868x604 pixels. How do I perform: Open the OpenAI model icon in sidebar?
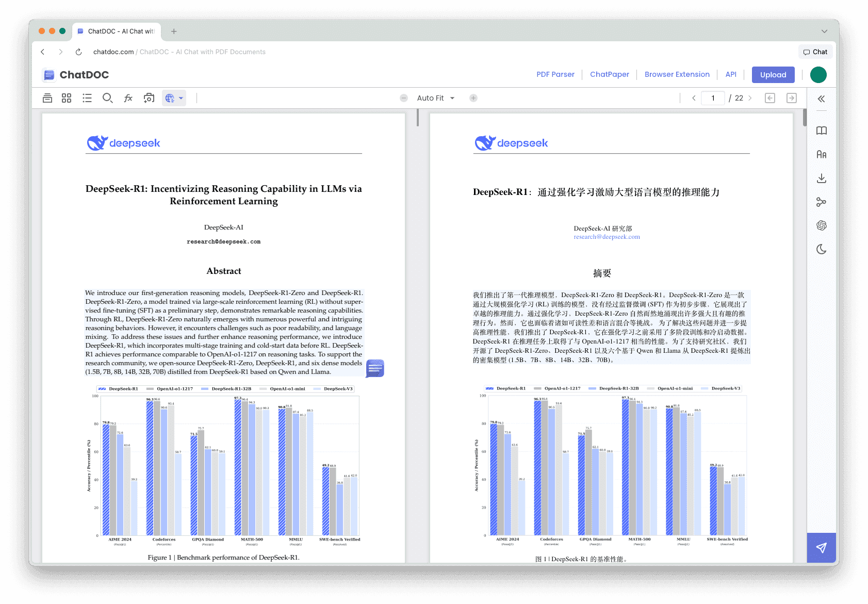click(x=822, y=225)
